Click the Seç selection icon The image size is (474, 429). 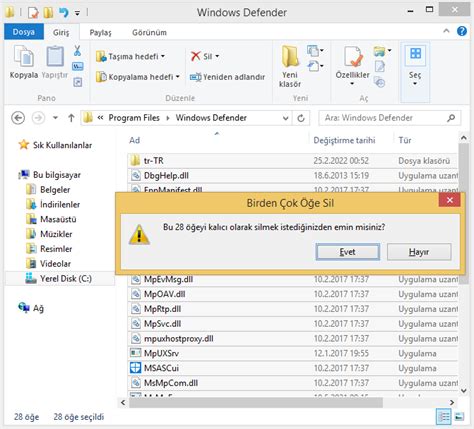(415, 54)
